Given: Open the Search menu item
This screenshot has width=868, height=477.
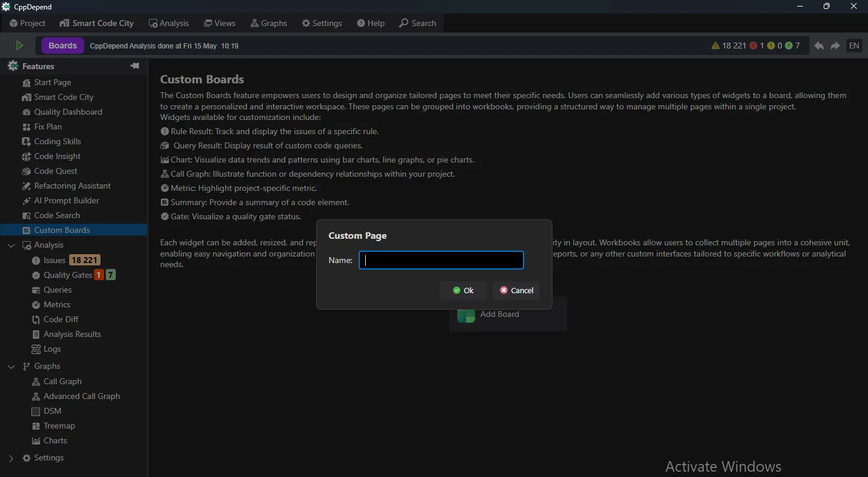Looking at the screenshot, I should [418, 23].
